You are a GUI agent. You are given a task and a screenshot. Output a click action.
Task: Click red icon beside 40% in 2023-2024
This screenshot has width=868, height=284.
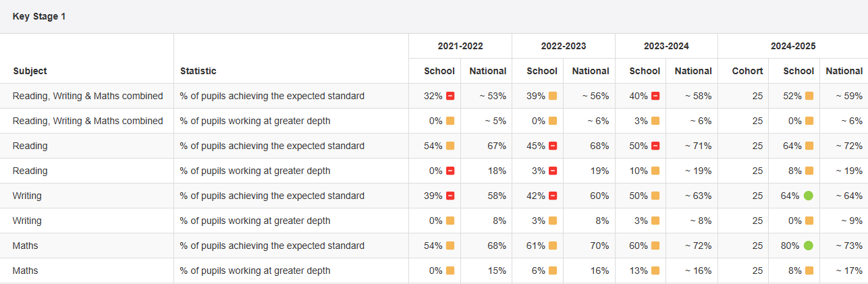click(655, 96)
